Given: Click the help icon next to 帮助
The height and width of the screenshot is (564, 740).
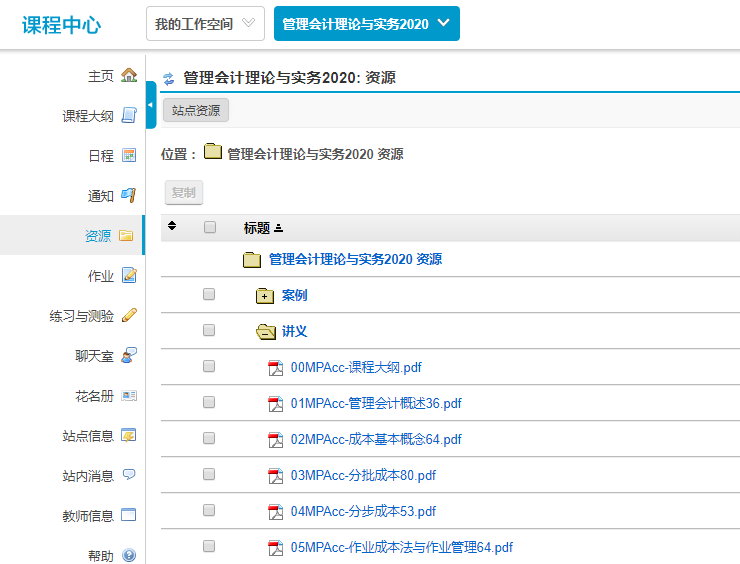Looking at the screenshot, I should click(x=128, y=556).
